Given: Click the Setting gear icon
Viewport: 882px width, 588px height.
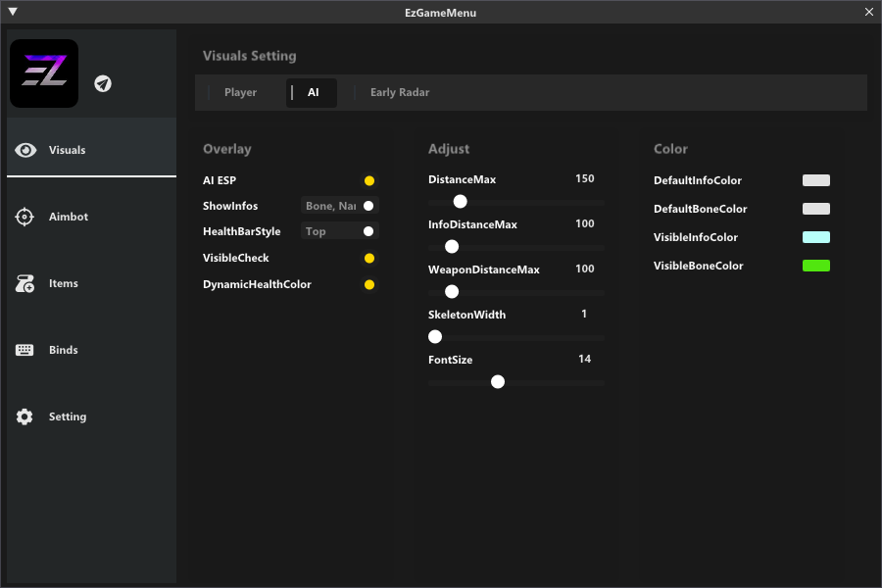Looking at the screenshot, I should [x=24, y=416].
